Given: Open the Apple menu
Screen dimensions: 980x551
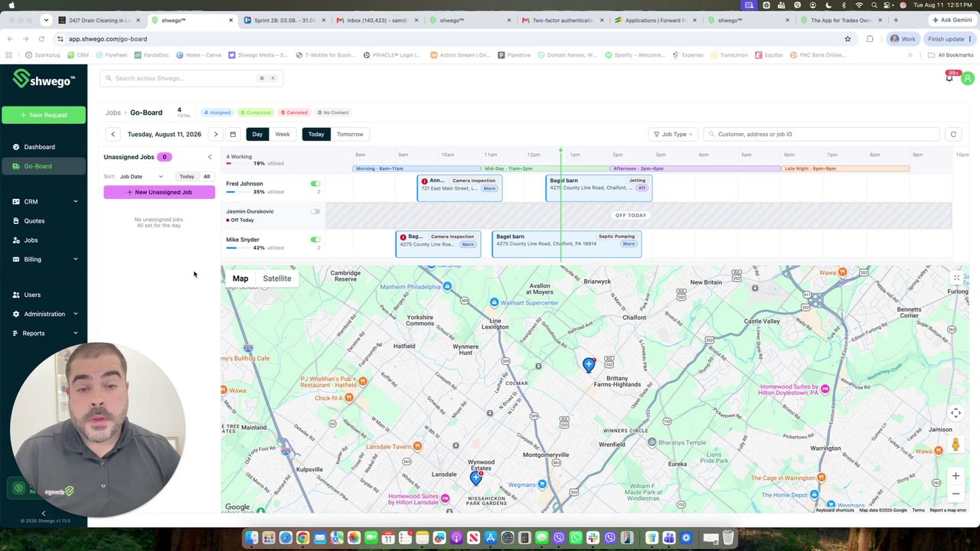Looking at the screenshot, I should point(11,5).
